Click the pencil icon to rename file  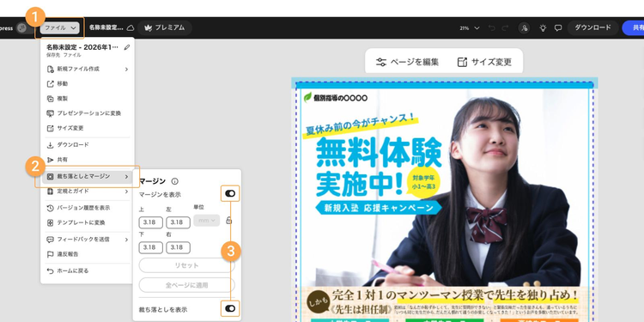[x=127, y=47]
